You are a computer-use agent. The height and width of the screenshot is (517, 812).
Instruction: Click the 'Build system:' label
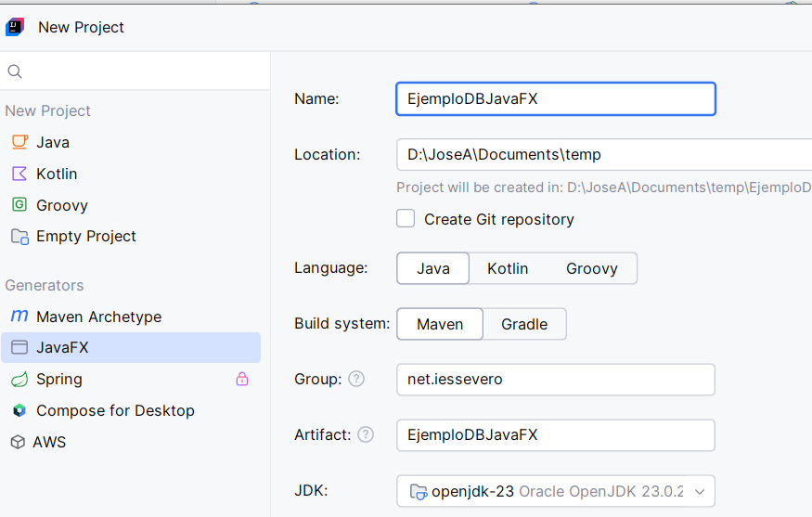[x=342, y=323]
